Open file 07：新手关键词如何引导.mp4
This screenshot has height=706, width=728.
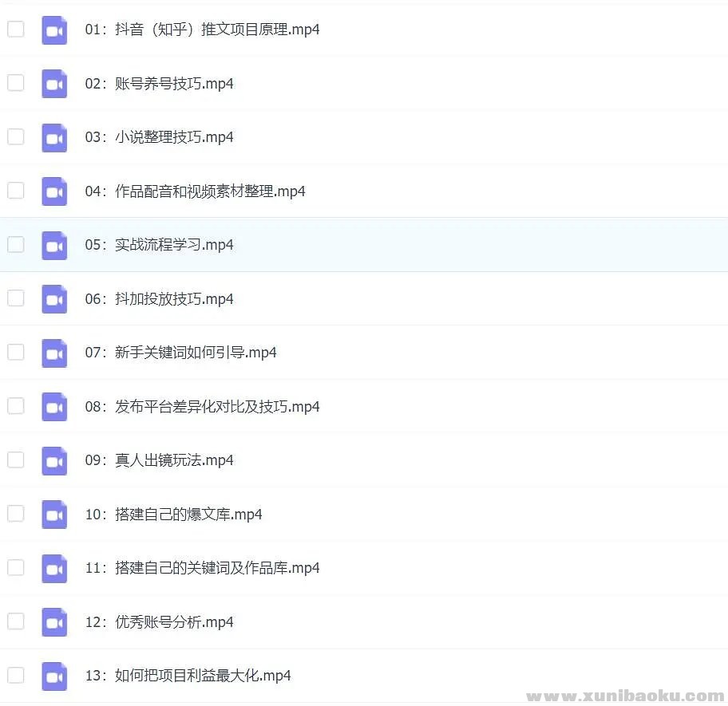tap(180, 353)
